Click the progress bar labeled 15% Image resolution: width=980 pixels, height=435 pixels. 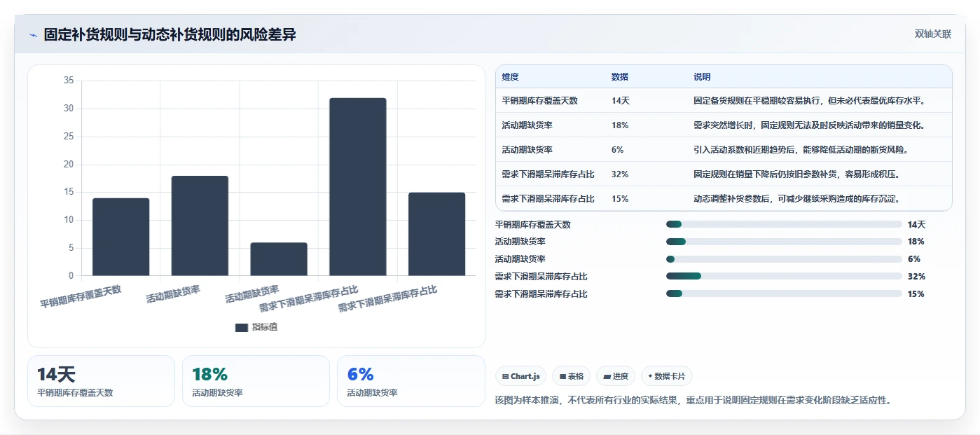pos(784,294)
